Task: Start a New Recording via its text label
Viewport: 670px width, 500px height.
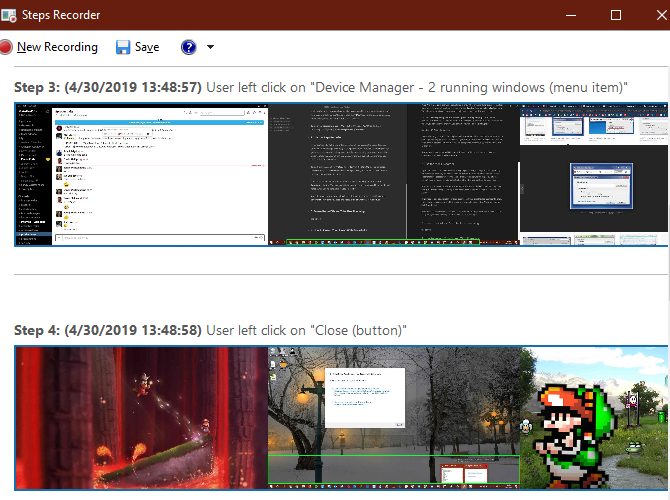Action: pos(57,47)
